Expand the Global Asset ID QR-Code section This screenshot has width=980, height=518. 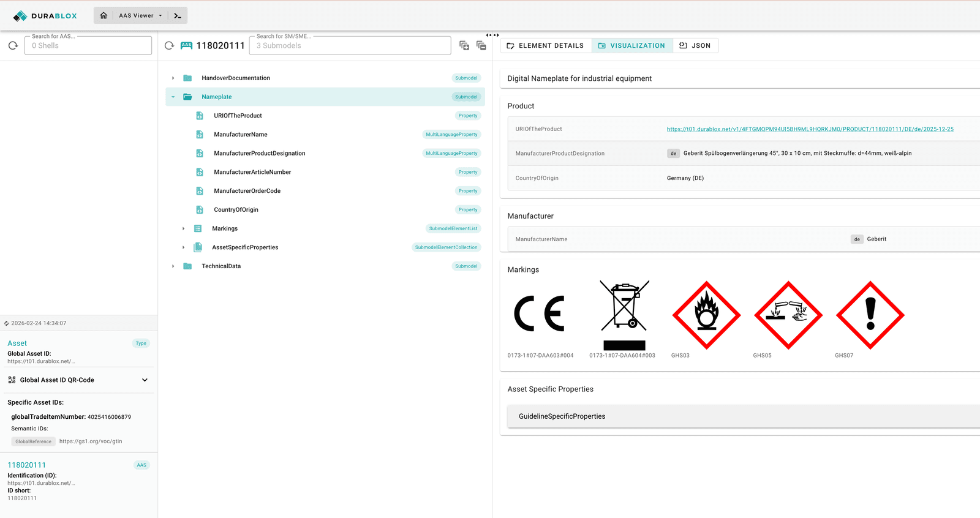[x=145, y=380]
